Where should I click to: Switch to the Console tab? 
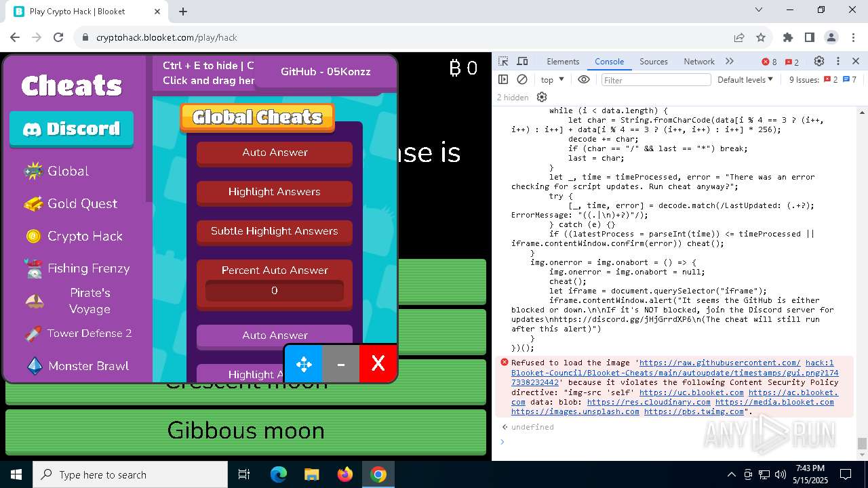(x=609, y=61)
